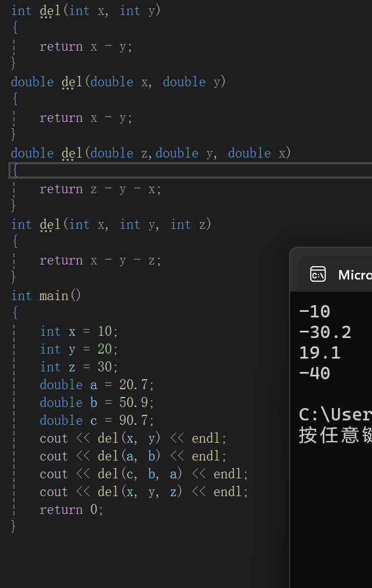372x588 pixels.
Task: Click the line 'cout << del(c, b, a) << endl;'
Action: [144, 474]
